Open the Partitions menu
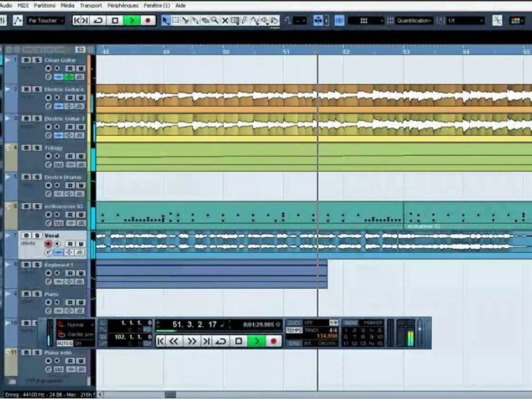This screenshot has width=532, height=399. click(x=44, y=6)
